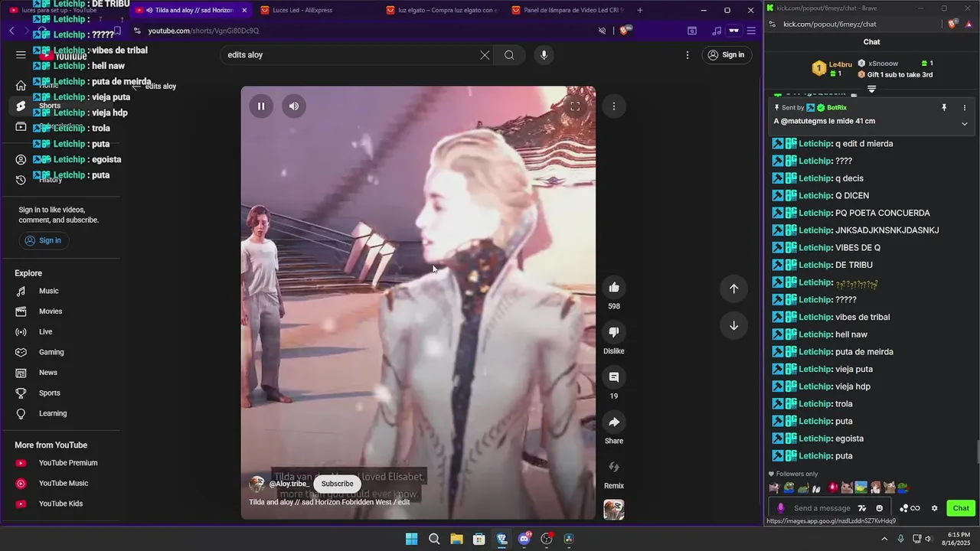Start voice search with microphone

pos(544,55)
